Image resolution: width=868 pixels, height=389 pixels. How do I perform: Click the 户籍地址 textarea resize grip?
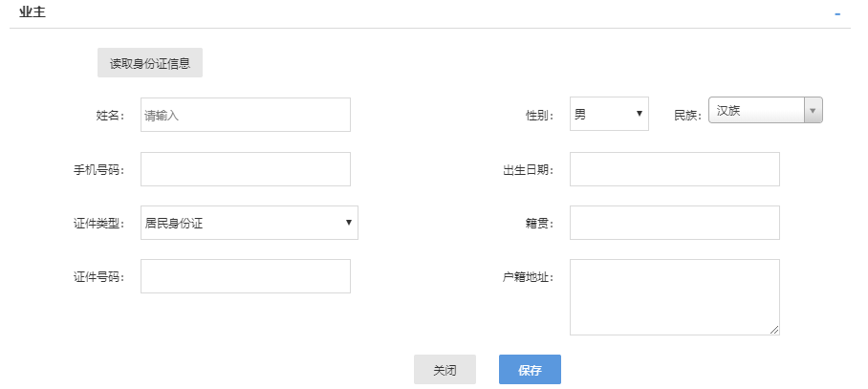coord(774,330)
